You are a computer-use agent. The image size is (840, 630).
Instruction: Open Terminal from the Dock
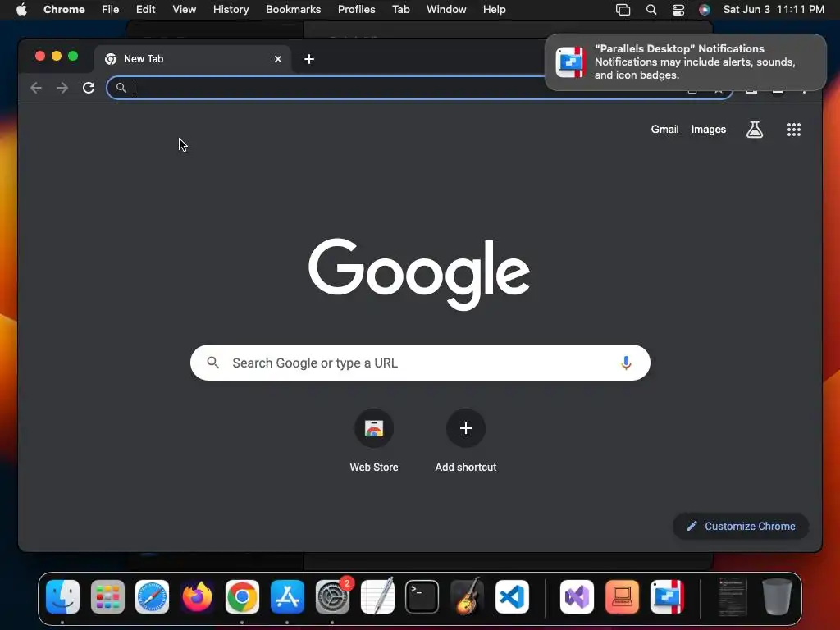(x=422, y=596)
